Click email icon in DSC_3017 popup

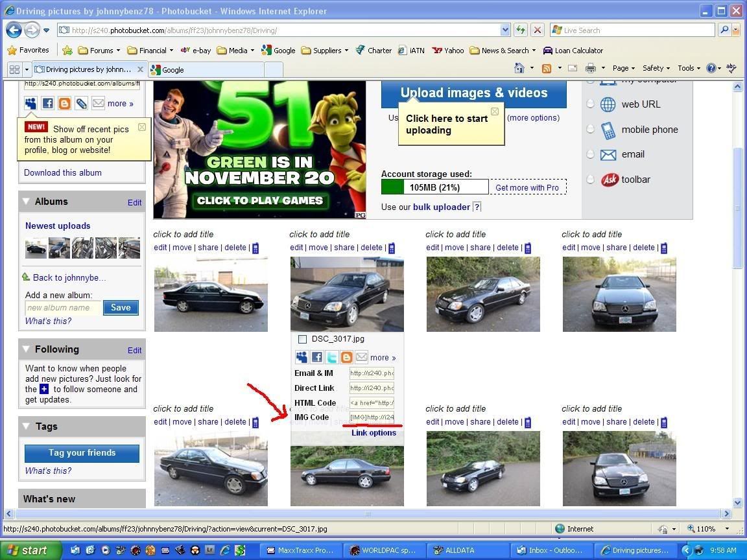(362, 357)
